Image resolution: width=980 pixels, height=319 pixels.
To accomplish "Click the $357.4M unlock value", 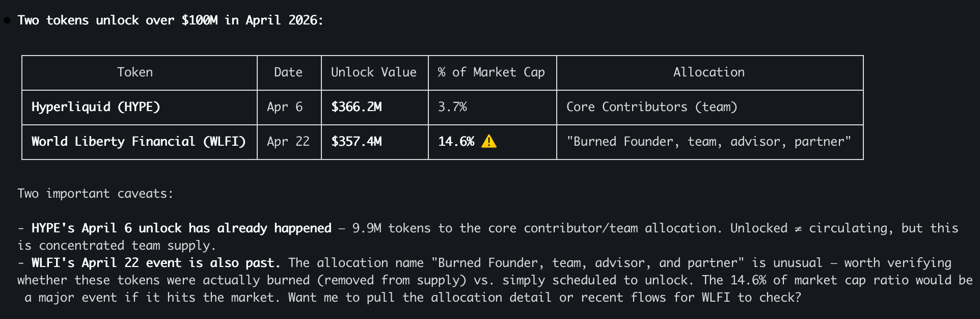I will tap(357, 142).
